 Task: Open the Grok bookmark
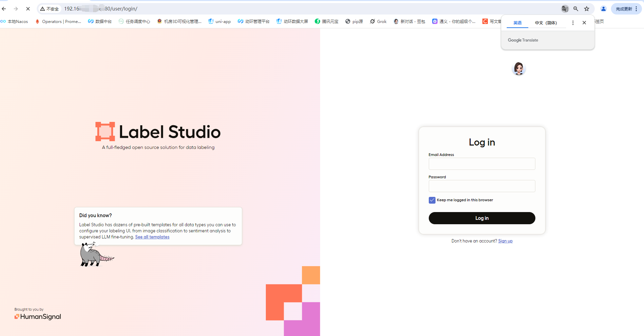click(378, 21)
